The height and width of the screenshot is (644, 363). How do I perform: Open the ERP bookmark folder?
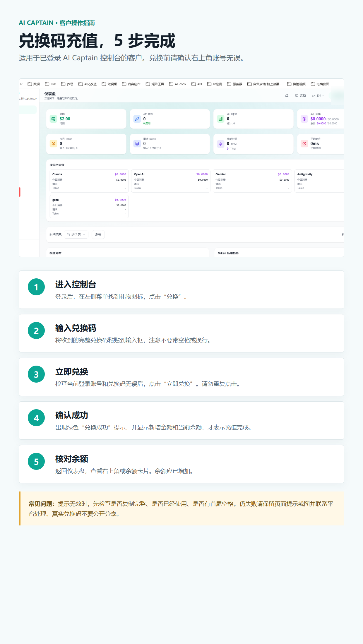[50, 84]
